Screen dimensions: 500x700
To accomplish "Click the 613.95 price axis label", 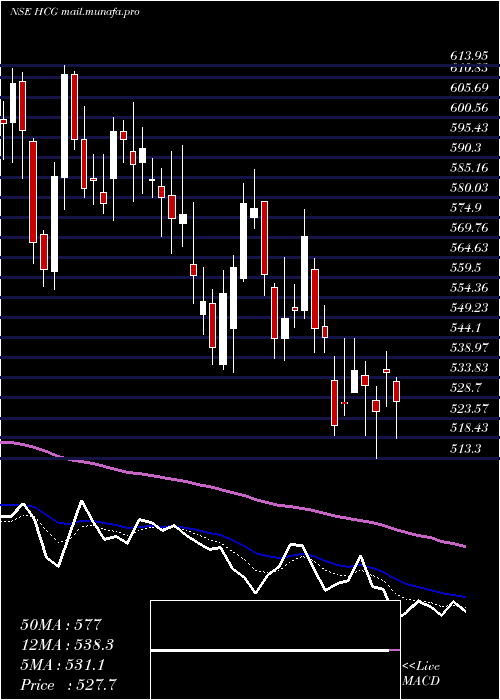I will point(468,57).
